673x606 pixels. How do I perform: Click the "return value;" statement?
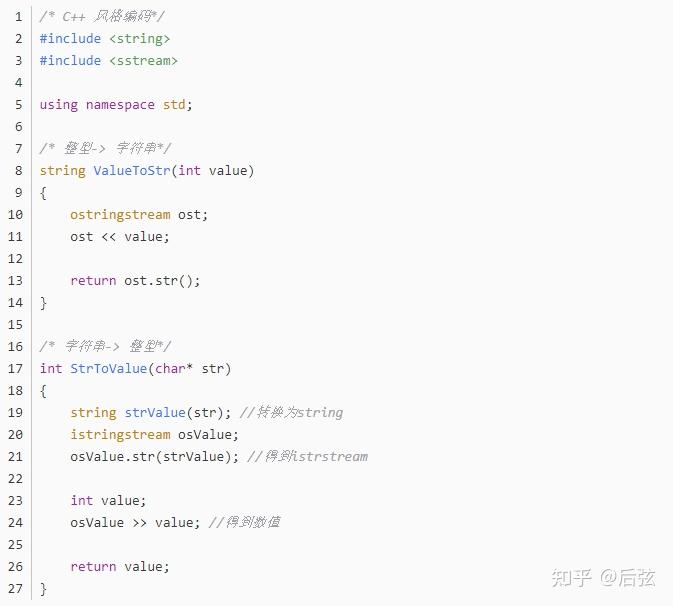coord(120,566)
